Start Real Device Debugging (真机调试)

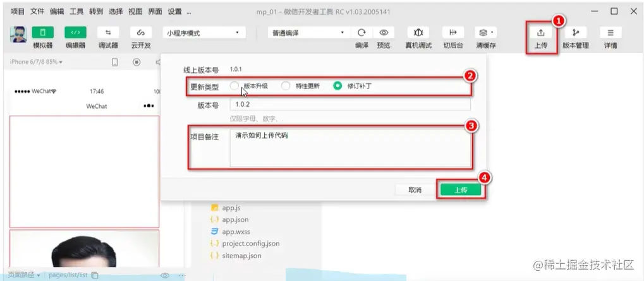pos(418,32)
